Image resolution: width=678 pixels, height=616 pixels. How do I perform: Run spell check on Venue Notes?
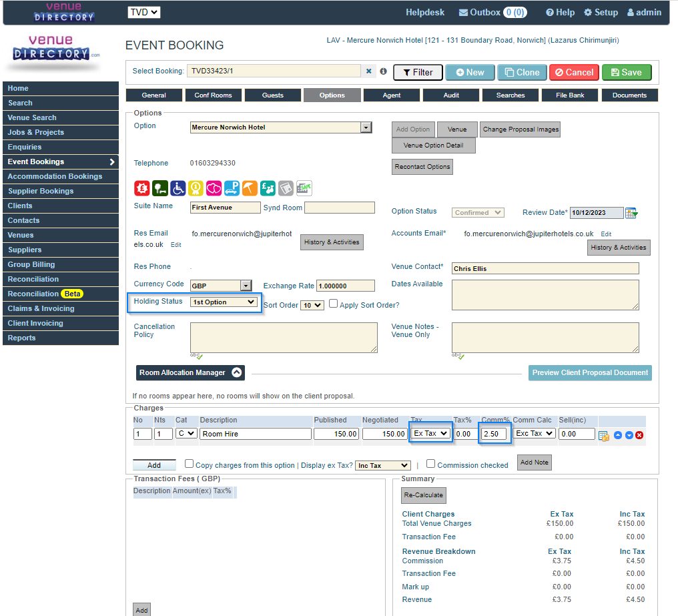click(x=458, y=356)
